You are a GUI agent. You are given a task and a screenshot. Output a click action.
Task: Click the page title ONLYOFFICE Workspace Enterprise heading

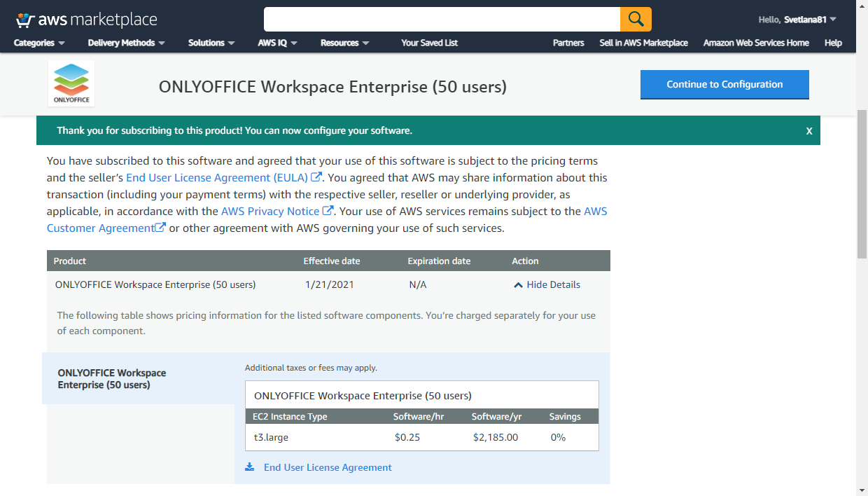click(332, 87)
